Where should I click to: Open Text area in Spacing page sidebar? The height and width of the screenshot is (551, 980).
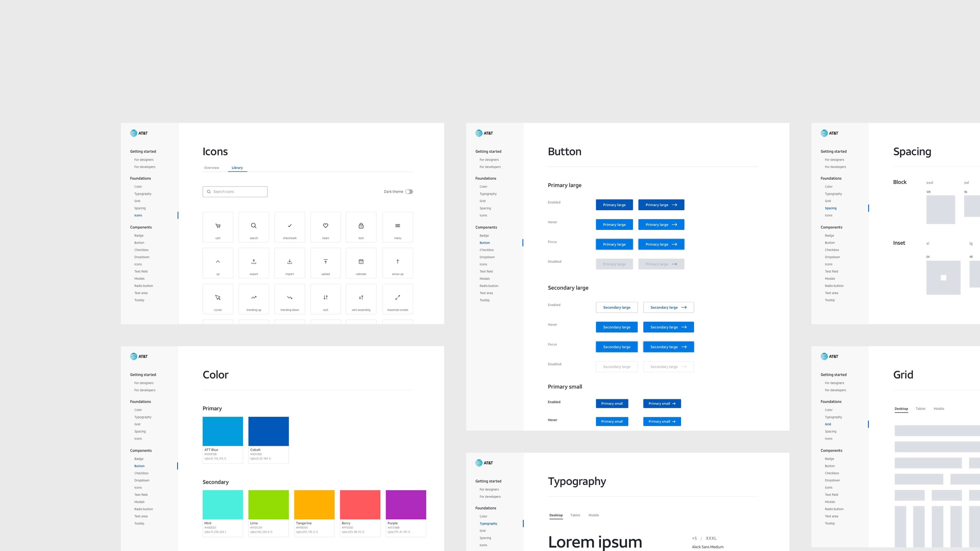coord(831,293)
